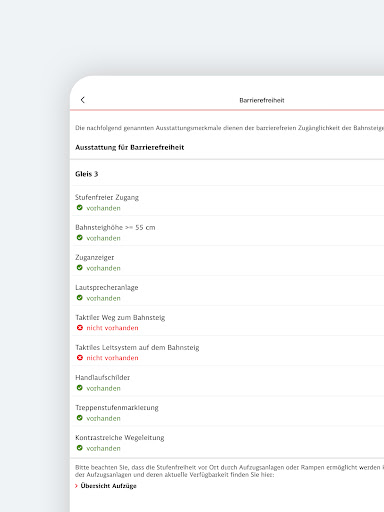Click green check icon under Handlaufschilder

click(x=80, y=388)
